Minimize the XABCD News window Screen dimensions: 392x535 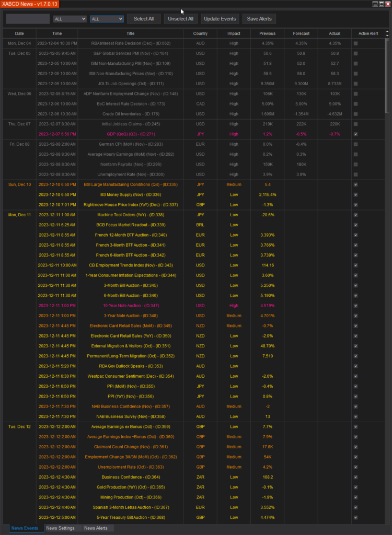pyautogui.click(x=375, y=4)
